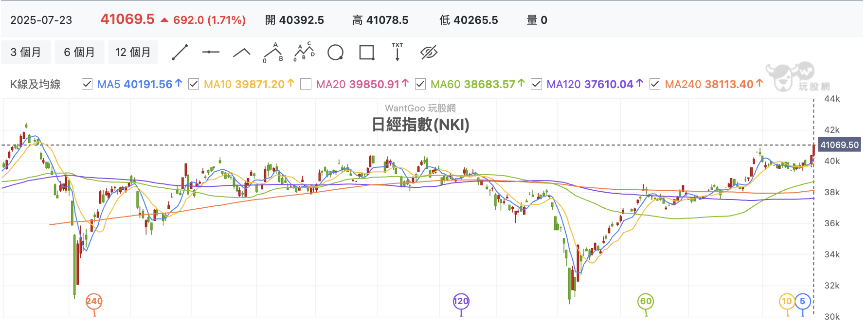Click the K線及均線 label
868x326 pixels.
click(36, 84)
